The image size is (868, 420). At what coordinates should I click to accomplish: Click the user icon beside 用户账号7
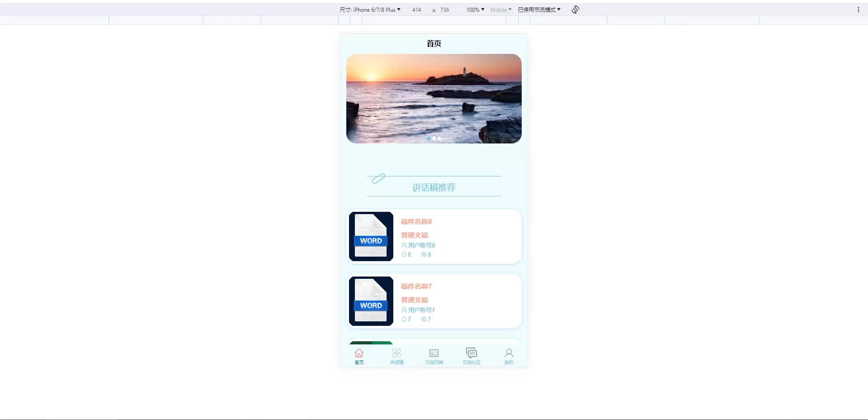pyautogui.click(x=404, y=310)
